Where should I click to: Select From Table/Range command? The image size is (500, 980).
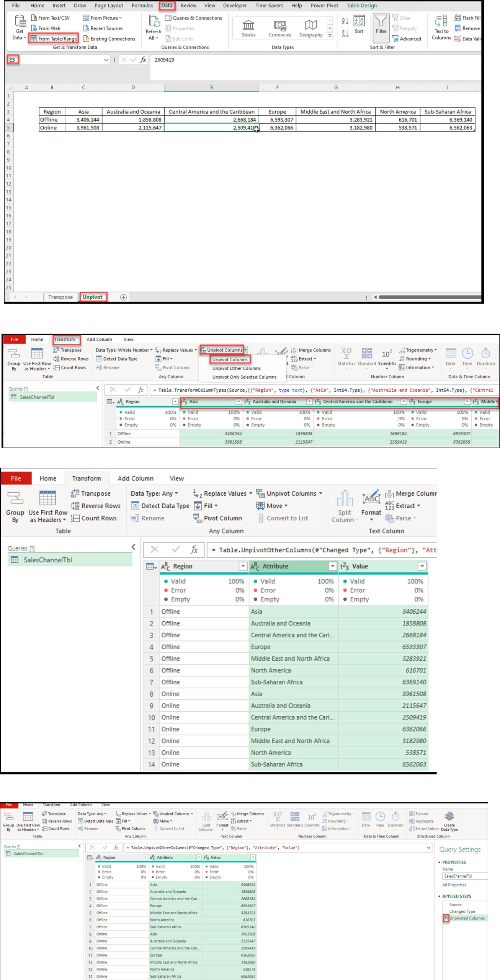point(54,39)
